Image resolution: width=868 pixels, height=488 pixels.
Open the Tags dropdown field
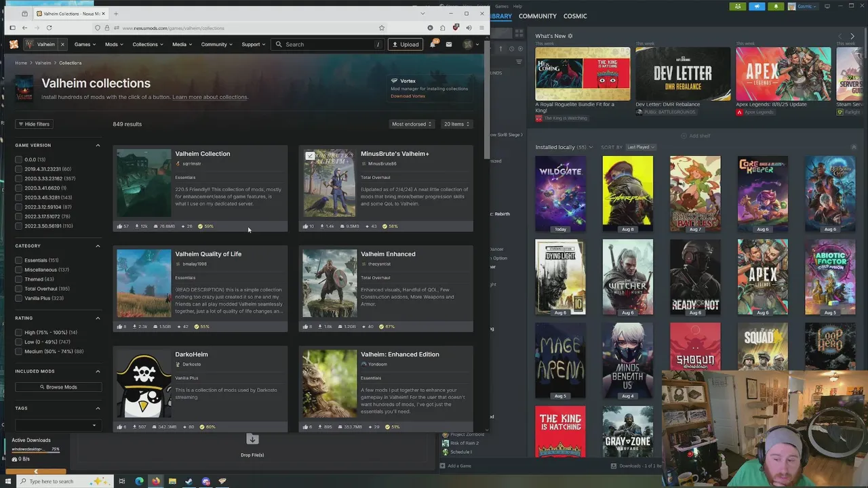pos(58,425)
